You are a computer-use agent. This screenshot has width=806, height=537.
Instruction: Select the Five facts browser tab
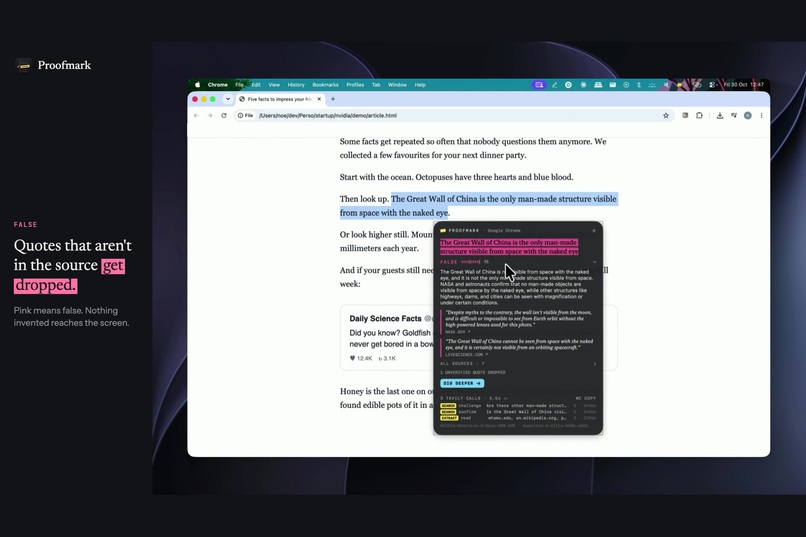[280, 99]
